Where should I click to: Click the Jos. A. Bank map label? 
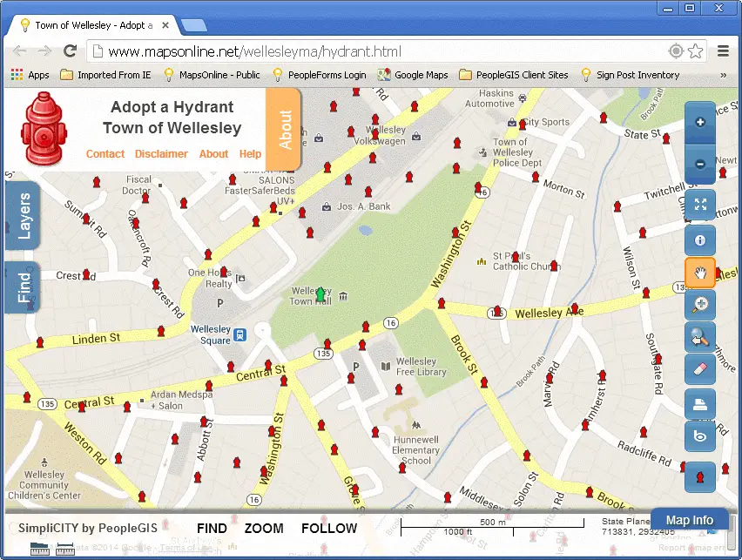pyautogui.click(x=363, y=206)
